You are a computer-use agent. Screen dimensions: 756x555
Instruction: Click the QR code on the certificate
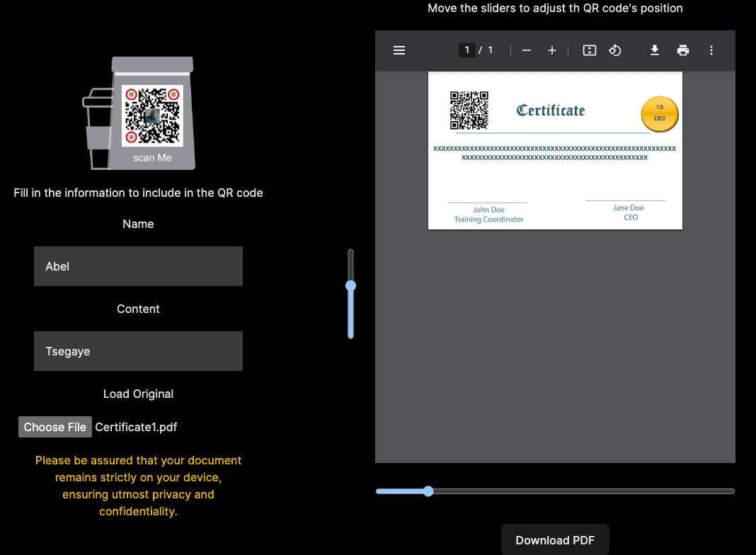469,110
